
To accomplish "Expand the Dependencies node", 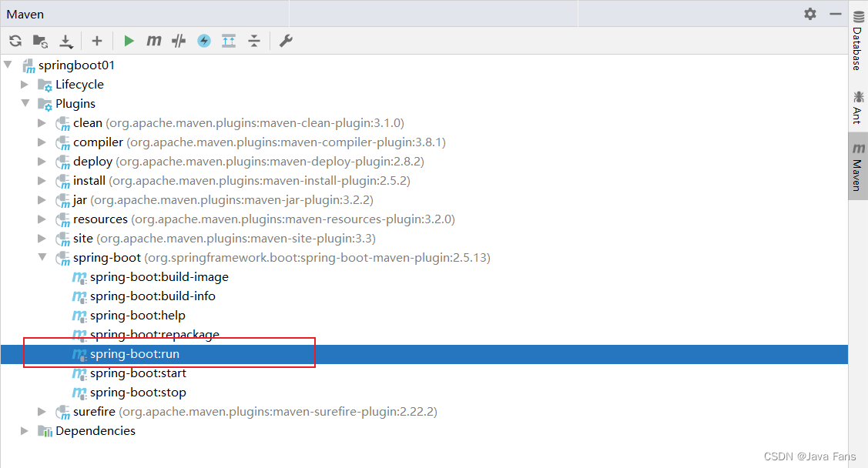I will (x=25, y=430).
